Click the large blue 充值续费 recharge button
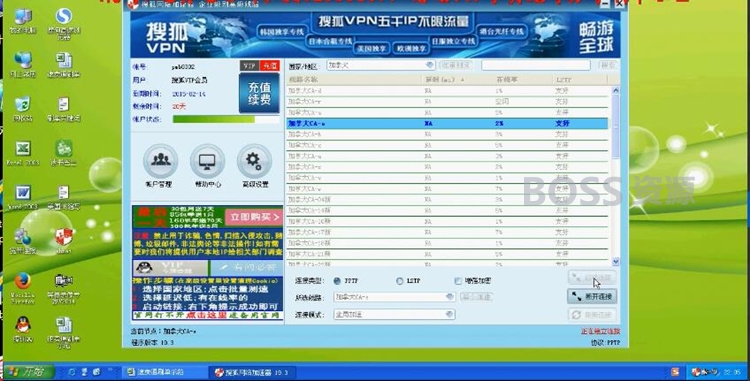Screen dimensions: 750x381 coord(259,93)
